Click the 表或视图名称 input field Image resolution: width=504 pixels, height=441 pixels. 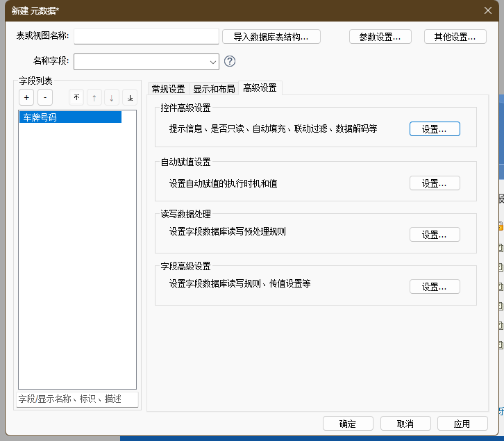coord(146,36)
